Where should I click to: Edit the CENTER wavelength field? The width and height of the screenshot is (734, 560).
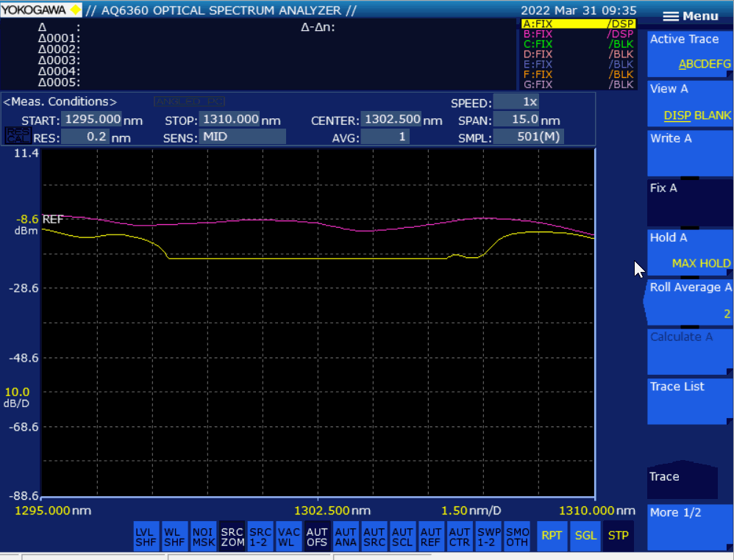tap(391, 119)
